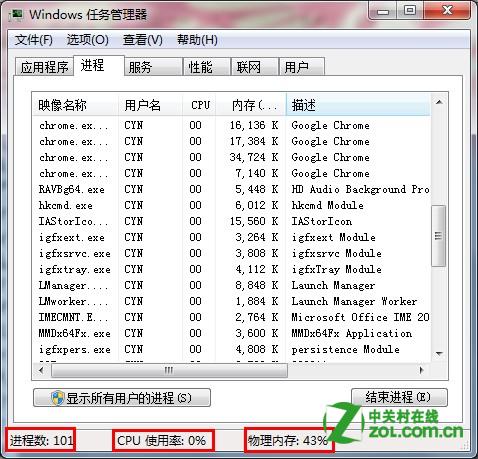Click 显示所有用户的进程(S) button
The width and height of the screenshot is (478, 459).
click(122, 398)
